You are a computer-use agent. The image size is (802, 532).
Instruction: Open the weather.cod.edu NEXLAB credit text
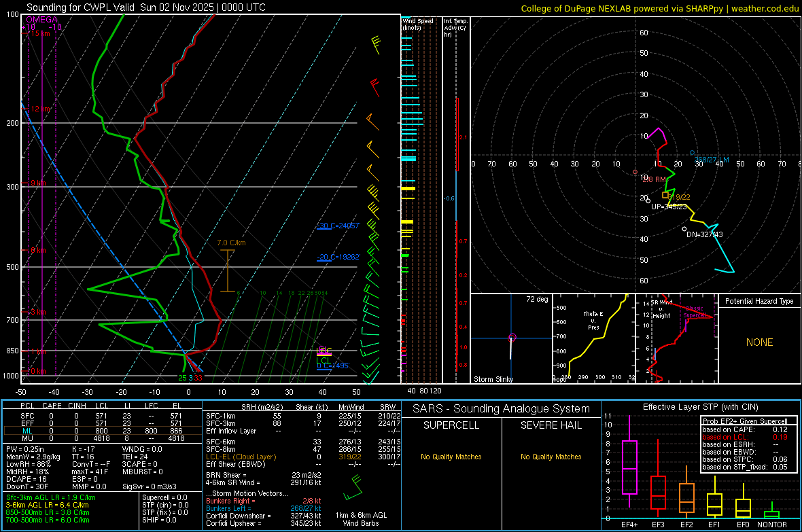[x=660, y=8]
